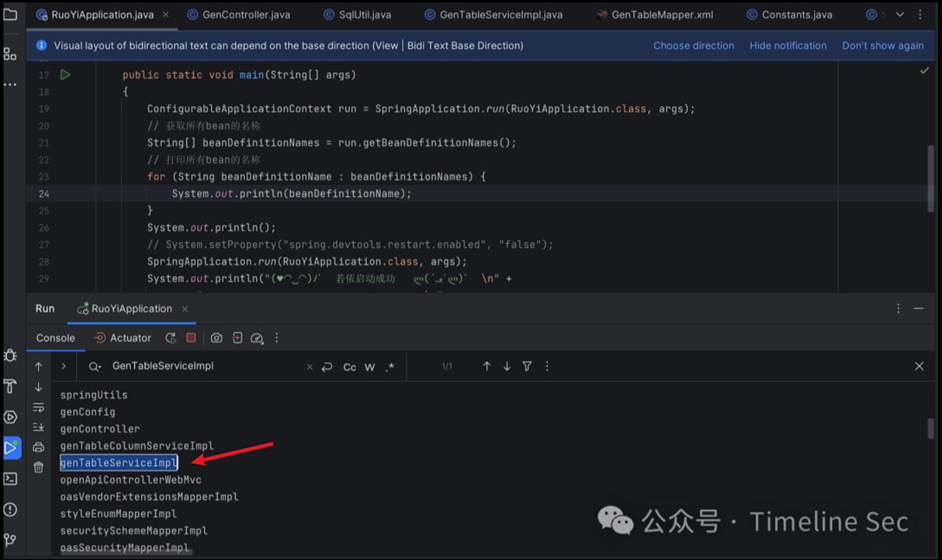The height and width of the screenshot is (560, 942).
Task: Open the Debug bug icon
Action: point(10,355)
